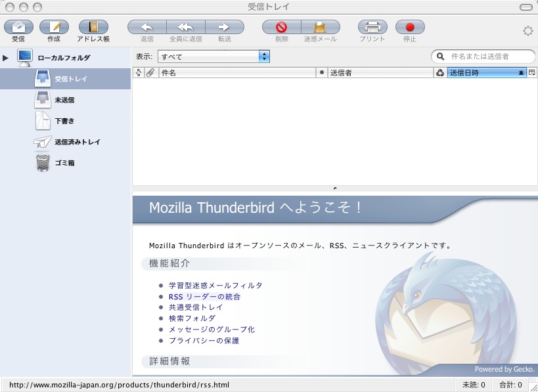Open プライバシーの保護 link

pyautogui.click(x=204, y=341)
